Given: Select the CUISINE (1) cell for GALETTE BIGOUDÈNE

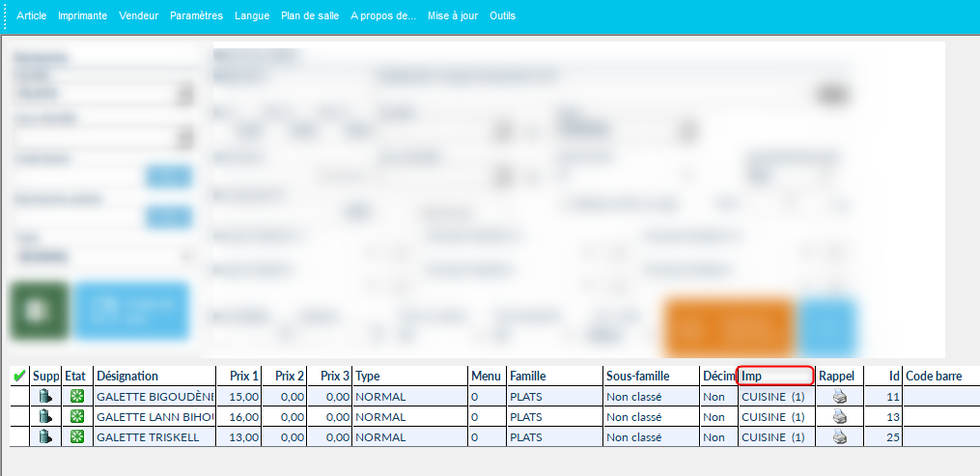Looking at the screenshot, I should tap(772, 396).
